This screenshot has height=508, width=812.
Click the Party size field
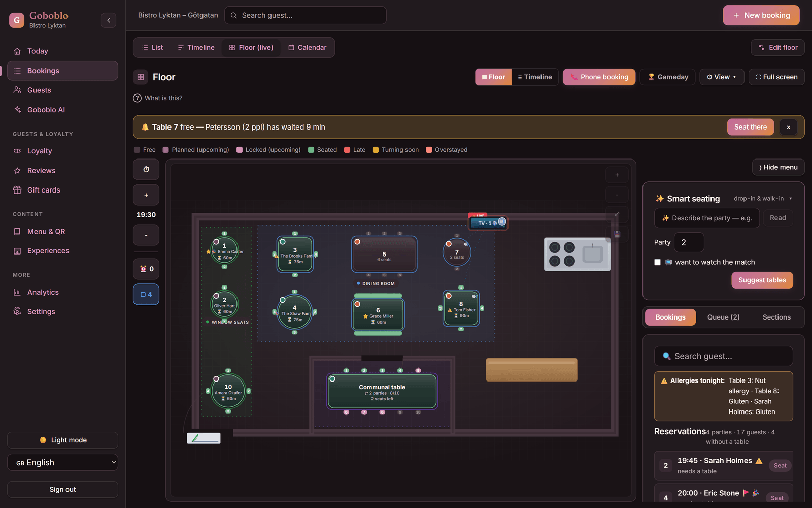pos(689,242)
